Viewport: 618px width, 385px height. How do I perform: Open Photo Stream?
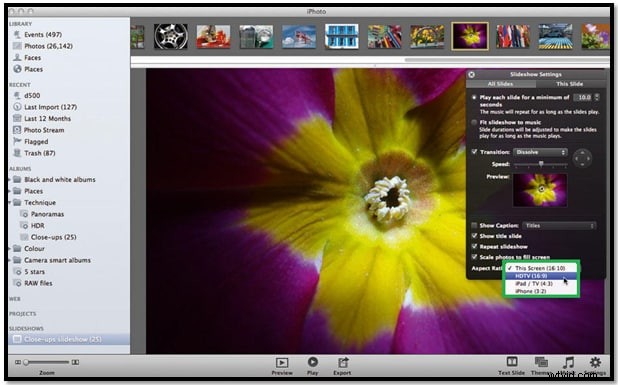(x=44, y=130)
